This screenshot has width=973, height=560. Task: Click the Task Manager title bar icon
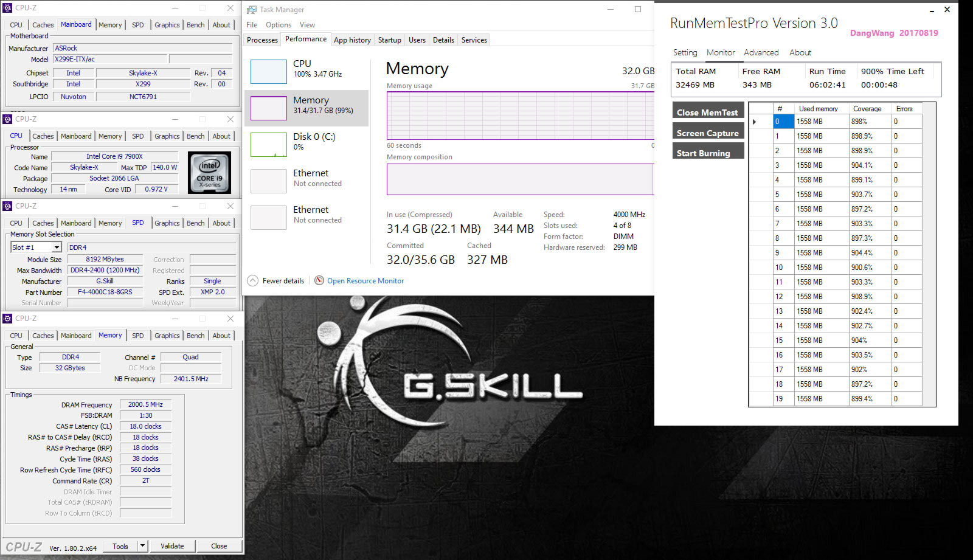coord(251,10)
